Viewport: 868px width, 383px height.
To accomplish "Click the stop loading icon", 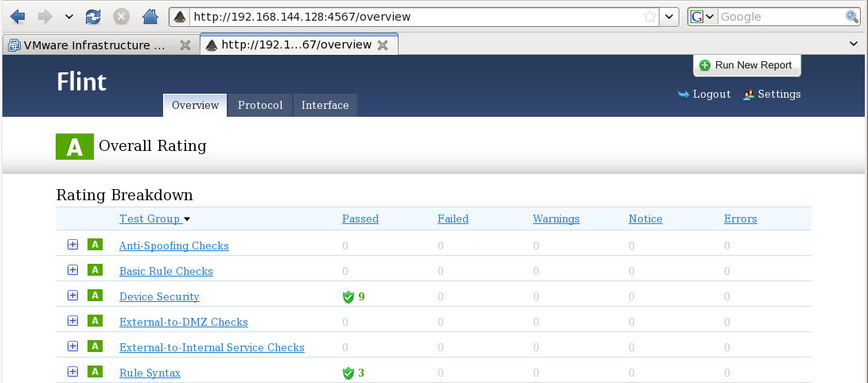I will click(121, 16).
